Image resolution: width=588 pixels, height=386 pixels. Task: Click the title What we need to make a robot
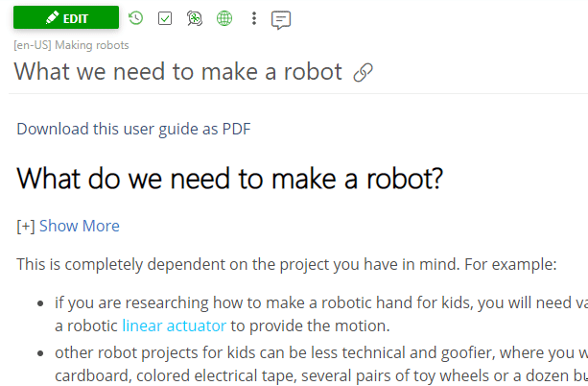tap(178, 72)
